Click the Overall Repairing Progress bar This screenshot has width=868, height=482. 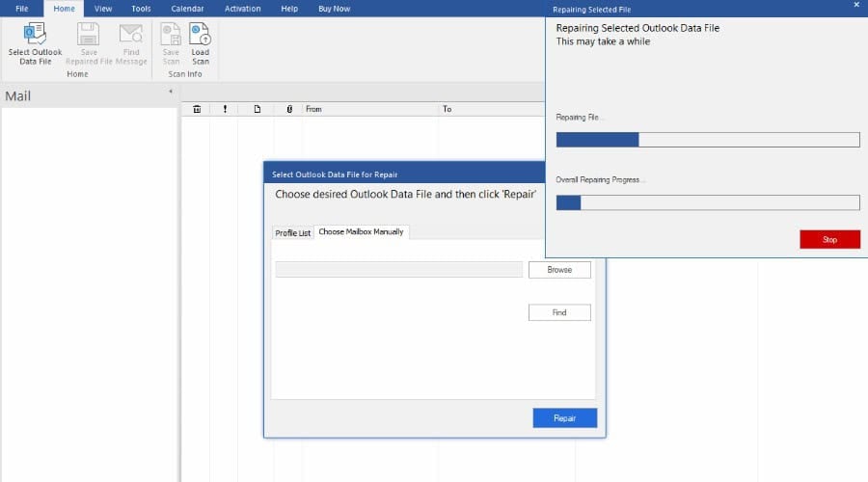[x=708, y=202]
